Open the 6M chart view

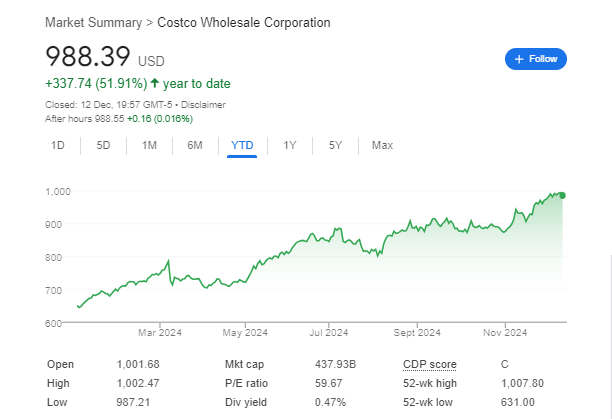(195, 146)
